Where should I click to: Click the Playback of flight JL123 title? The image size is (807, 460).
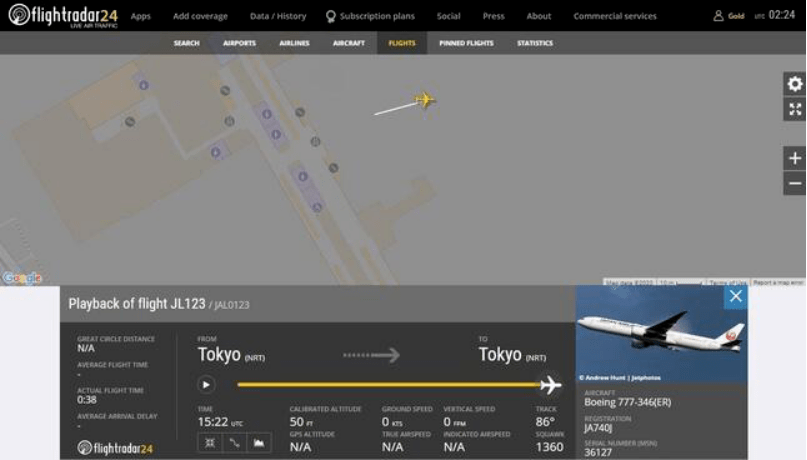click(x=137, y=304)
